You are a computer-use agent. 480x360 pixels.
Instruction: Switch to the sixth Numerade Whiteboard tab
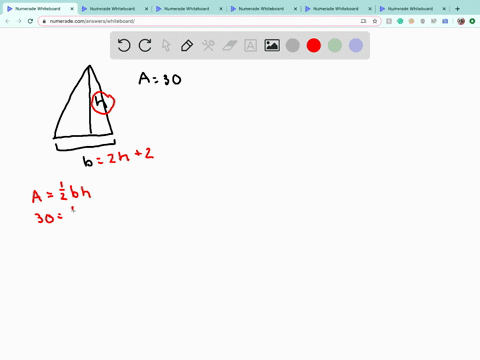410,9
